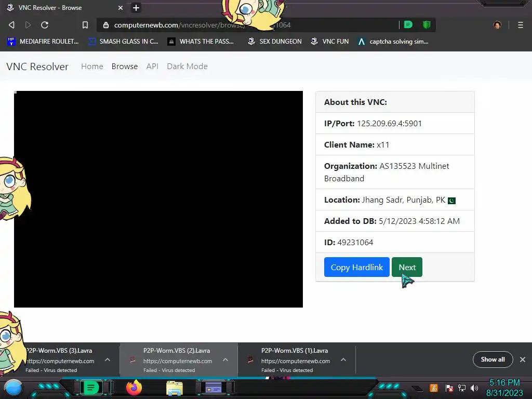The height and width of the screenshot is (399, 532).
Task: Click the IP/Port value 125.209.69.4:5901
Action: coord(389,124)
